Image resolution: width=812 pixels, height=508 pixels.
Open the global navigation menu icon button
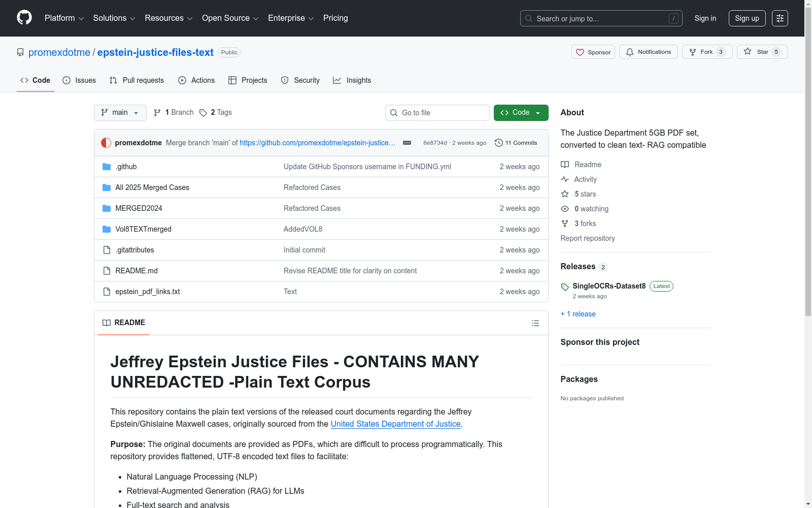[x=780, y=18]
